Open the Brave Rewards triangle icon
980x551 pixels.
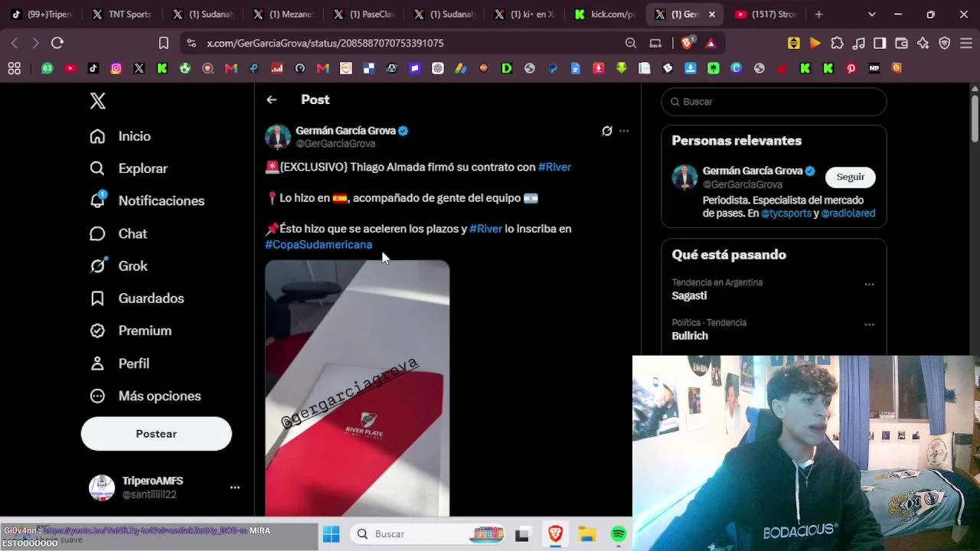click(710, 44)
